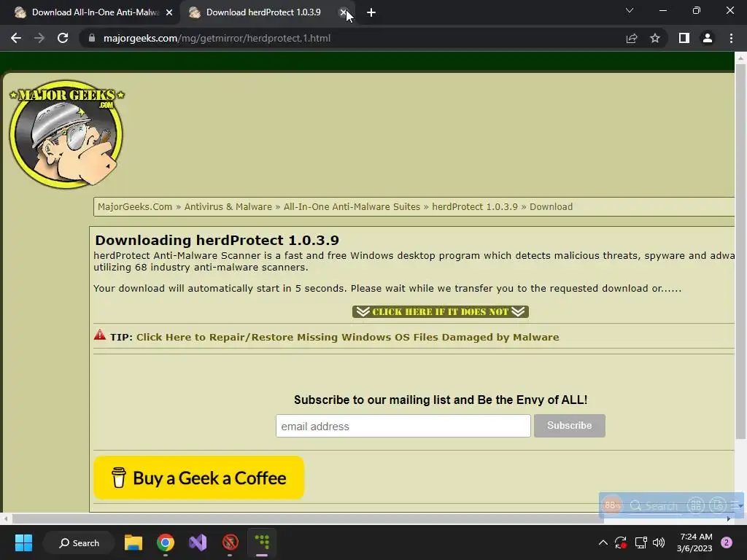Bookmark this page with the star icon
Viewport: 747px width, 560px height.
click(655, 38)
